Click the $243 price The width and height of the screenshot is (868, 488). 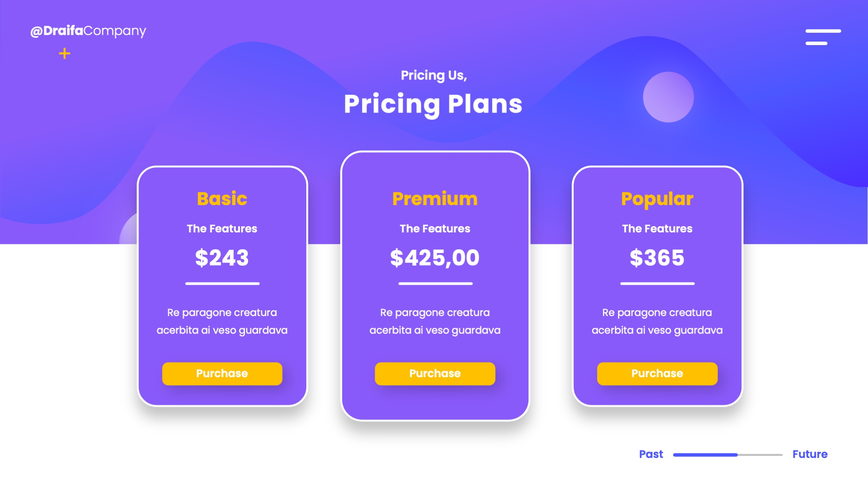click(222, 257)
